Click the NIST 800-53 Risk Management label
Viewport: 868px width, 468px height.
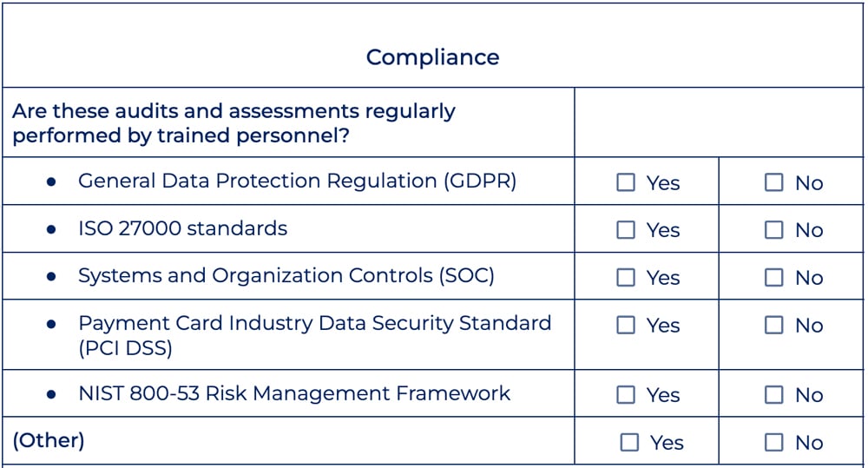pyautogui.click(x=293, y=392)
